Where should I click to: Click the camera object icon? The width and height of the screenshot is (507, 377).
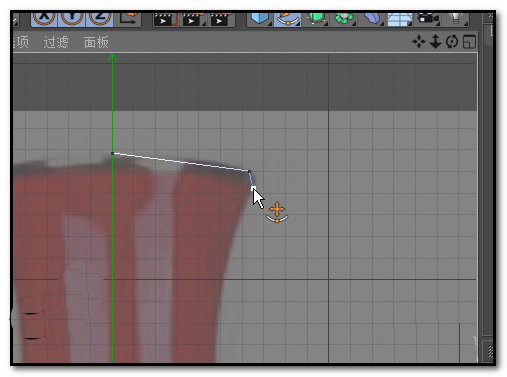coord(428,18)
